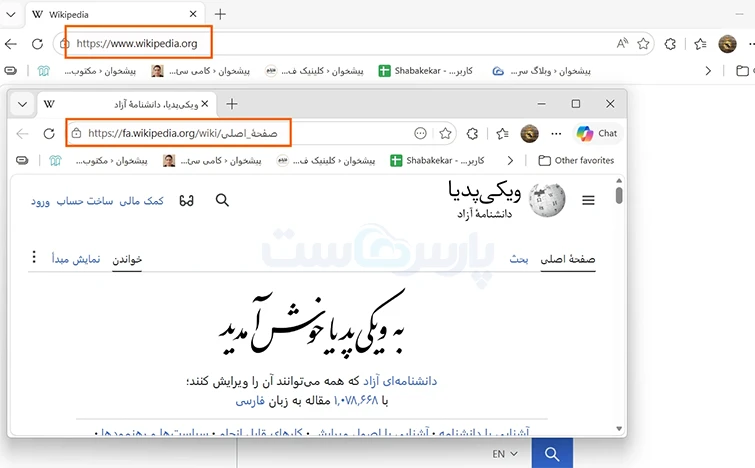The height and width of the screenshot is (468, 755).
Task: Open appearance glasses icon on Wikipedia
Action: 186,200
